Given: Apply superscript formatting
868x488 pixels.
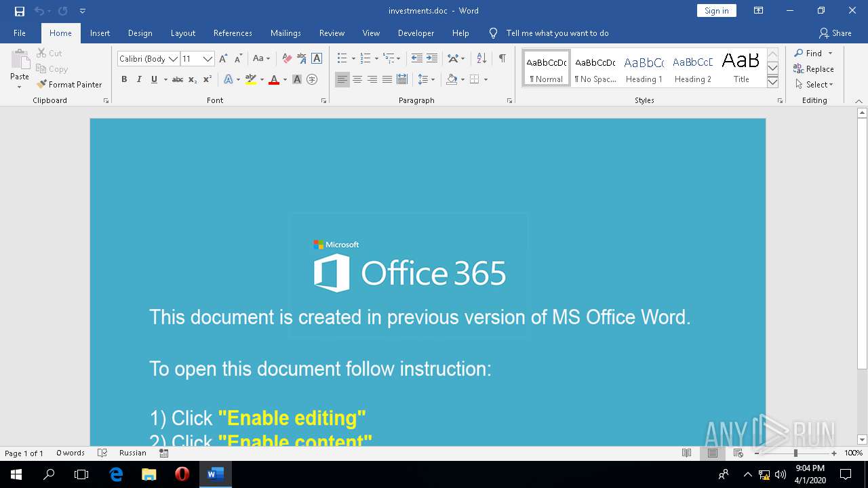Looking at the screenshot, I should pos(208,79).
